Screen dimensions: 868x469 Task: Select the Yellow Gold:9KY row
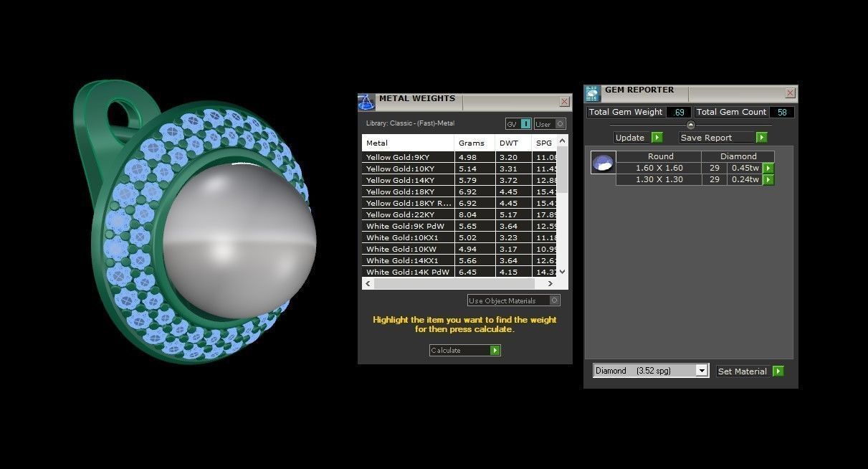[x=459, y=157]
